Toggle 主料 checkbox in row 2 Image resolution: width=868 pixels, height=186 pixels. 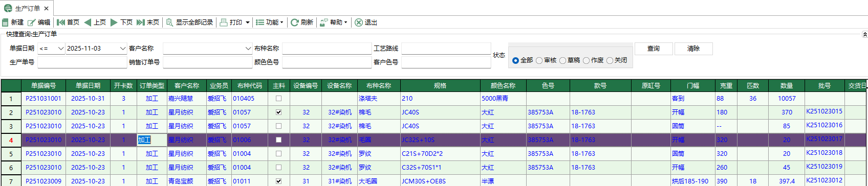[x=278, y=112]
